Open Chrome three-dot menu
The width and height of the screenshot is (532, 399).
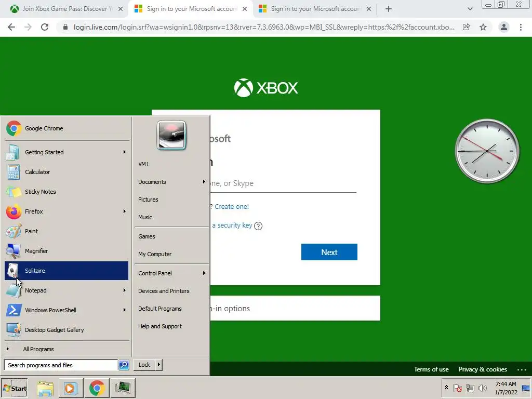521,27
